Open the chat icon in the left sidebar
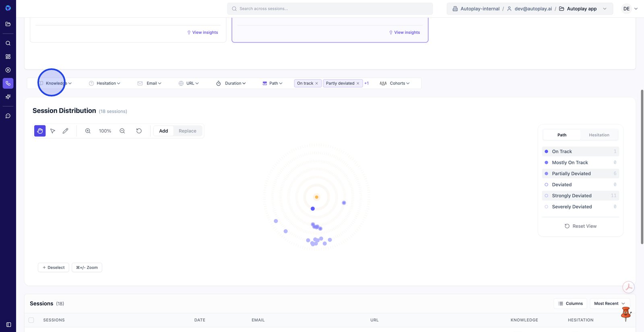644x332 pixels. point(8,116)
